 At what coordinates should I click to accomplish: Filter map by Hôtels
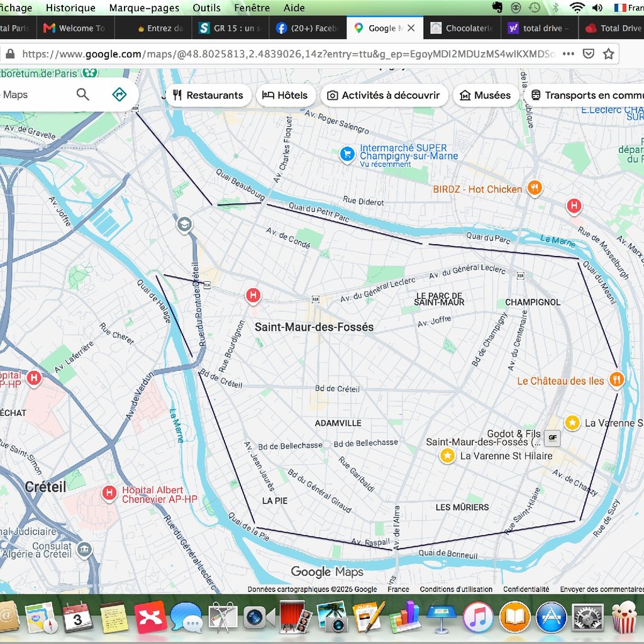pyautogui.click(x=286, y=96)
